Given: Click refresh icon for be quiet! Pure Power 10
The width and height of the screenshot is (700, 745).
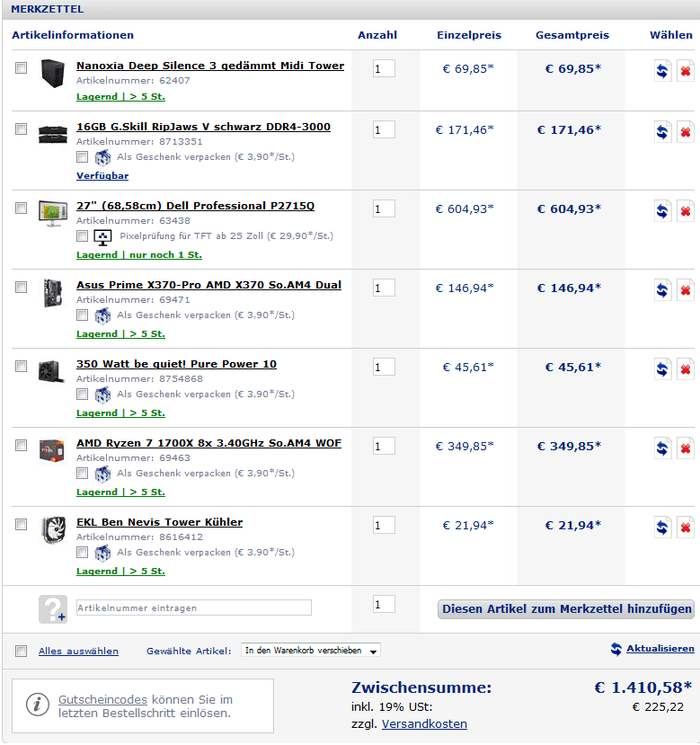Looking at the screenshot, I should pos(662,368).
